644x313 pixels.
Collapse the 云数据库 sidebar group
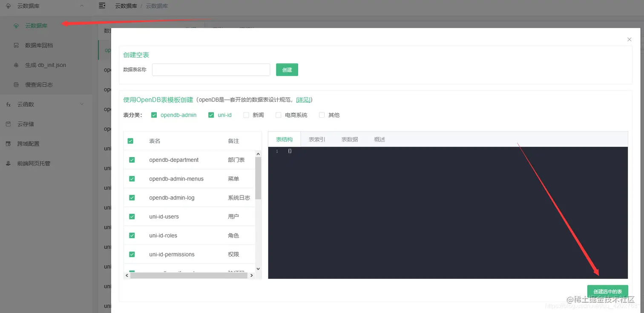[82, 6]
